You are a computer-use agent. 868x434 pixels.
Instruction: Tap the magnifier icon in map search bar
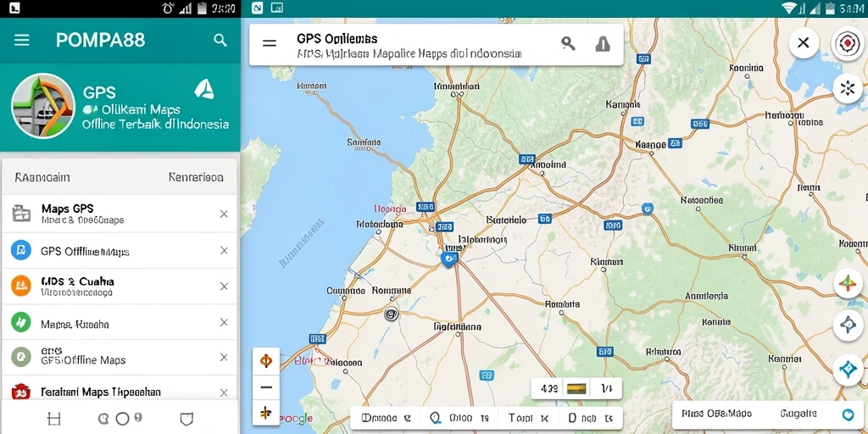(x=568, y=44)
